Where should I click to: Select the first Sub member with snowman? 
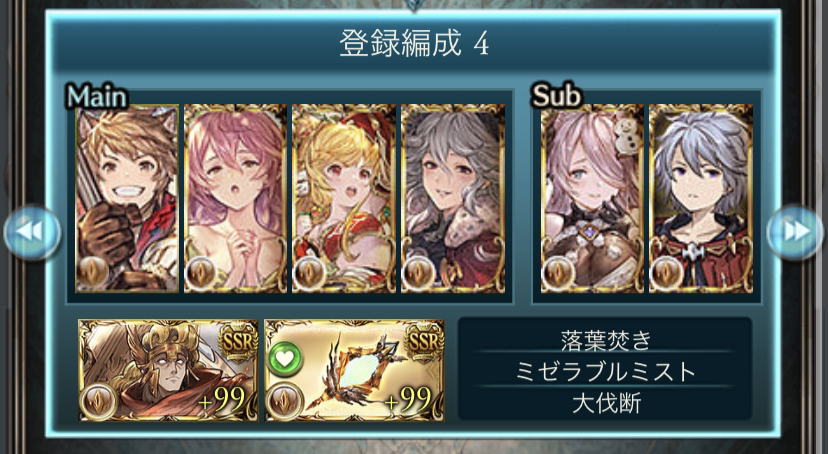point(592,198)
